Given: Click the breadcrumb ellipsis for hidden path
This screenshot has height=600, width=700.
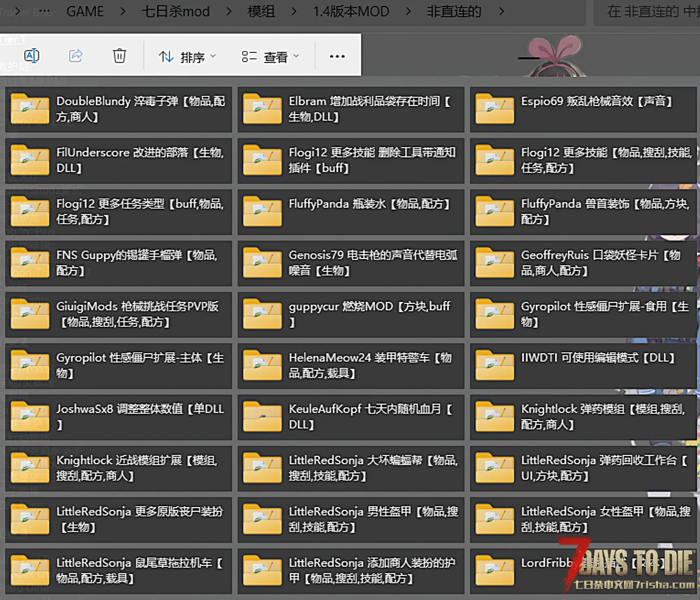Looking at the screenshot, I should tap(44, 11).
